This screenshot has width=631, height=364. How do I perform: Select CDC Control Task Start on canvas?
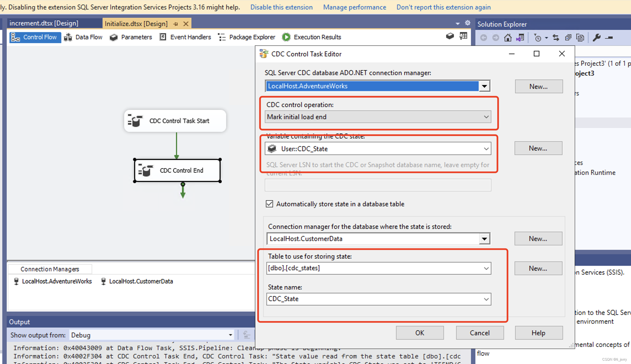tap(175, 121)
